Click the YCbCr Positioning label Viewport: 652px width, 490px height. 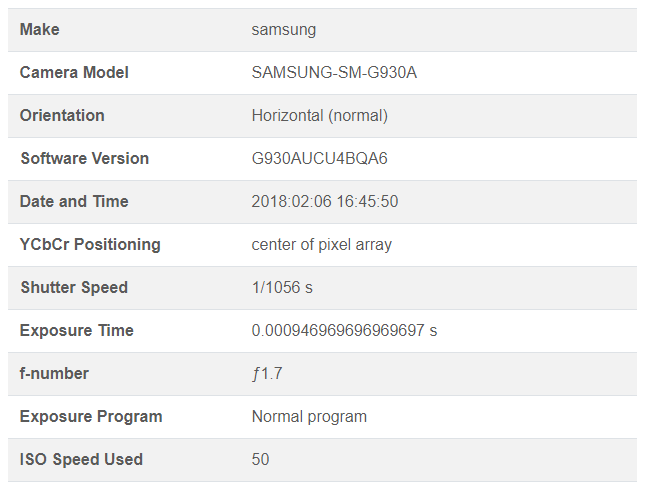(90, 245)
